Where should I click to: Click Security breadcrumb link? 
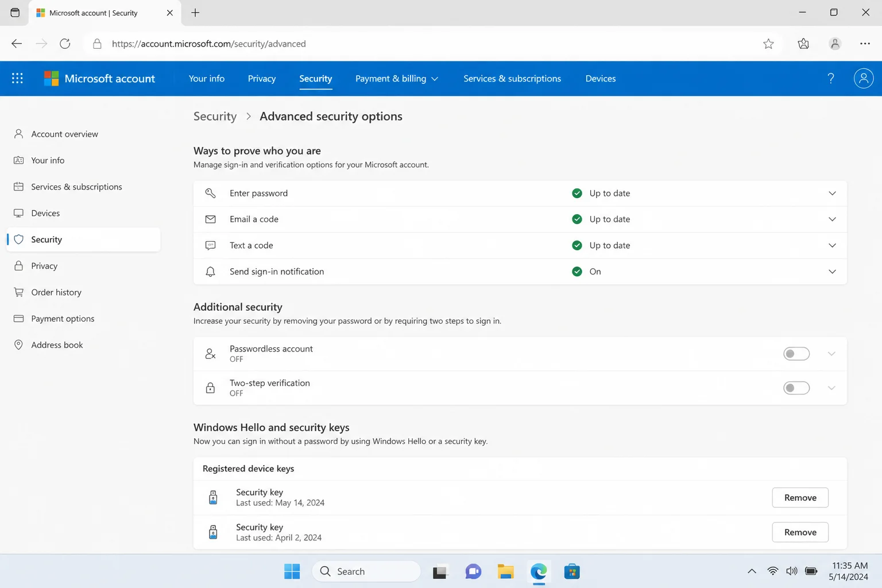coord(215,117)
